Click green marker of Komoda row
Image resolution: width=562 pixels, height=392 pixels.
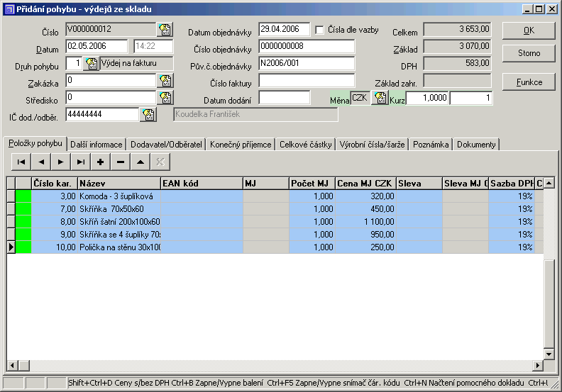23,196
